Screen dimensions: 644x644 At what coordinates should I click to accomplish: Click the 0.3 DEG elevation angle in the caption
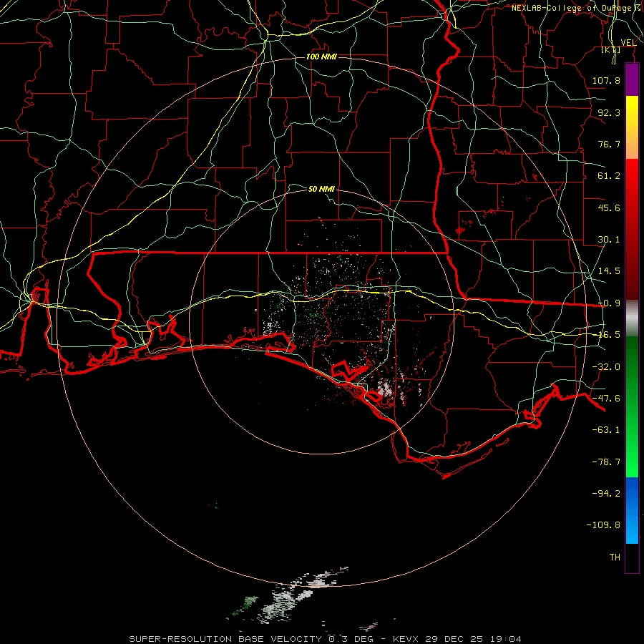coord(351,639)
